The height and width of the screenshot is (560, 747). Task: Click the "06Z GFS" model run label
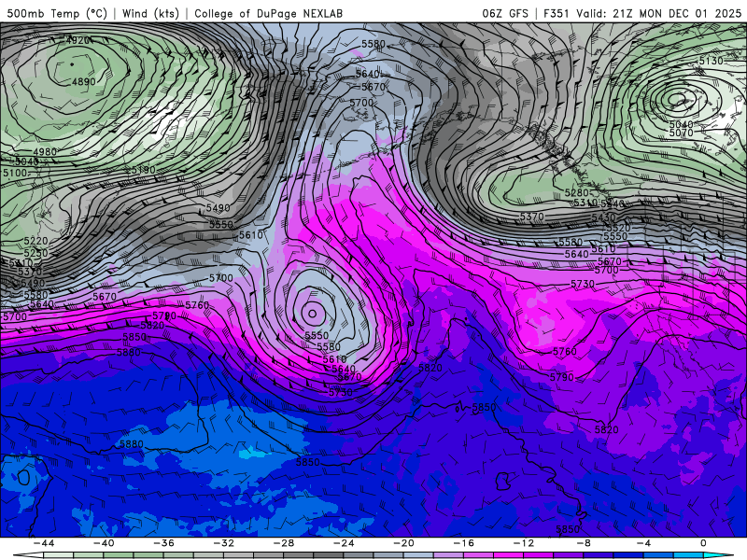click(x=505, y=13)
